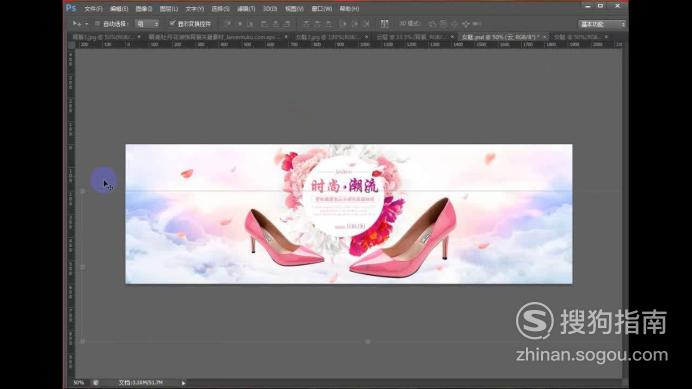Open the 组 auto-select target dropdown
The height and width of the screenshot is (389, 692).
pyautogui.click(x=147, y=24)
